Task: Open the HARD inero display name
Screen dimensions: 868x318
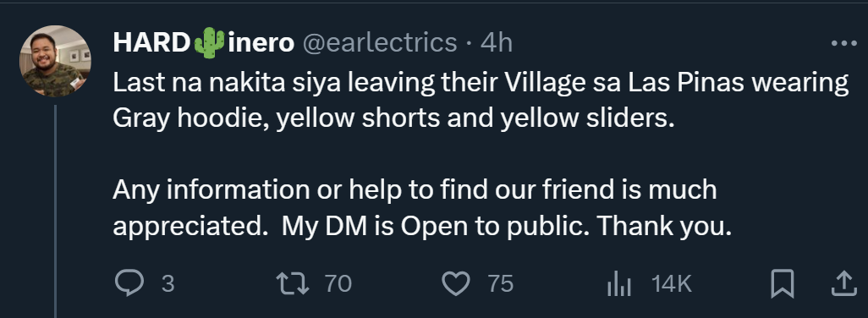Action: pyautogui.click(x=203, y=43)
